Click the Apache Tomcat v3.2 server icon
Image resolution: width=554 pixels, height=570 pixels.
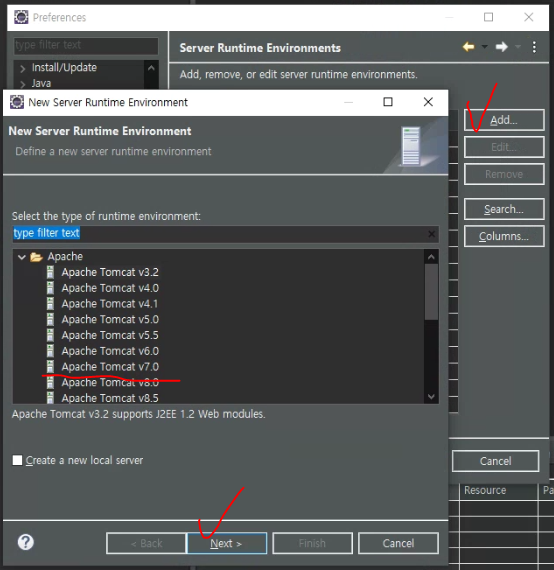[x=50, y=272]
